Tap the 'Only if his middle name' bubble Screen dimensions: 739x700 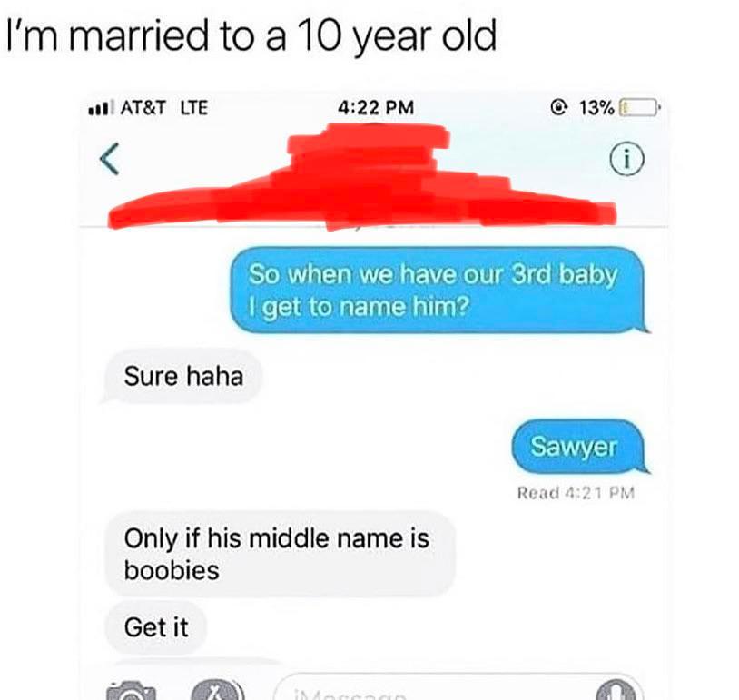(279, 555)
